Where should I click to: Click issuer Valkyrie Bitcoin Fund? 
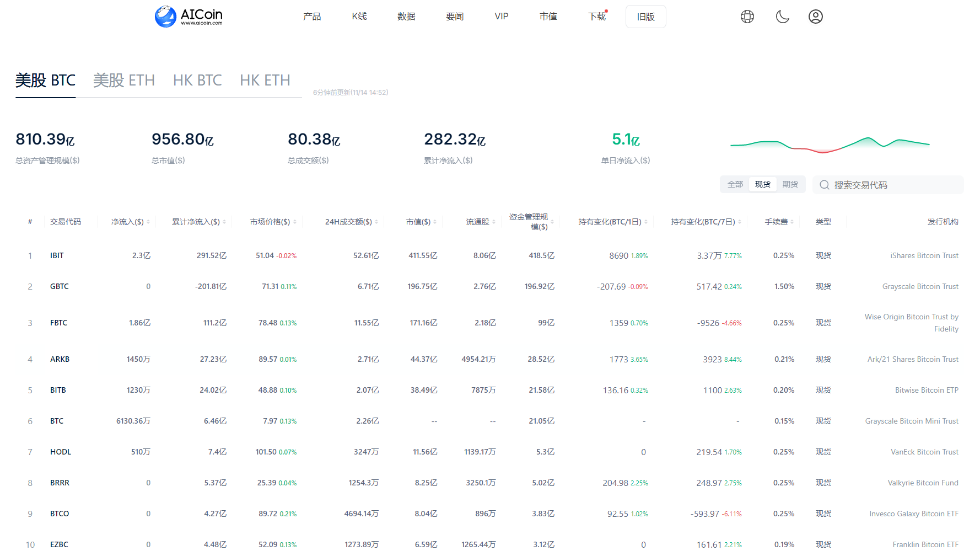tap(923, 483)
